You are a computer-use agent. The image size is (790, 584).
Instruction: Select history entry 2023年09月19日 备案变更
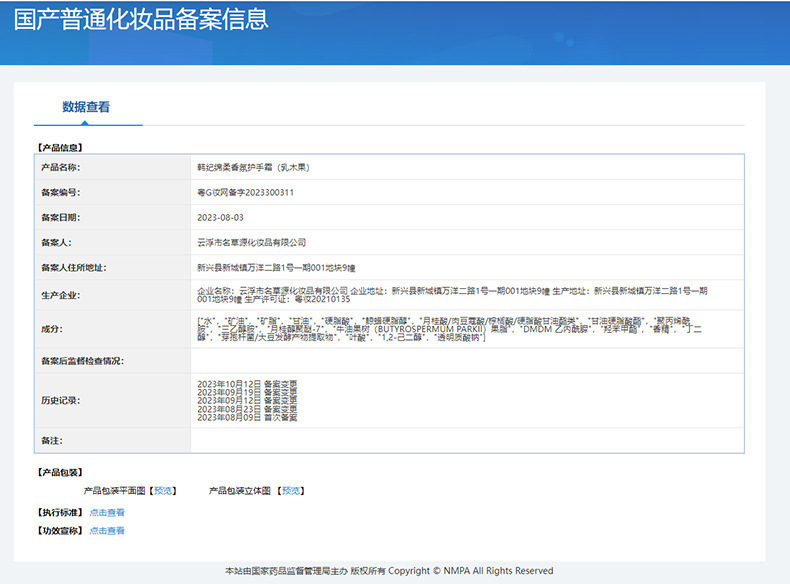click(247, 392)
